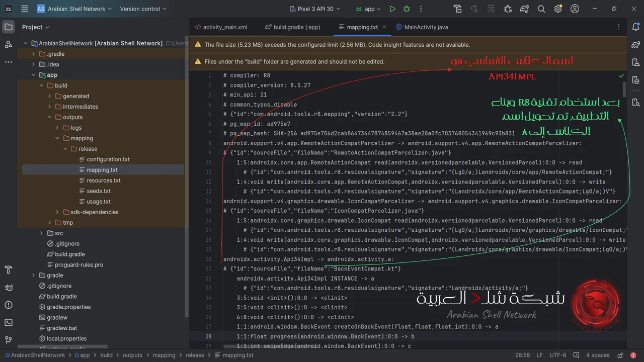Expand the logs folder
644x362 pixels.
(58, 128)
